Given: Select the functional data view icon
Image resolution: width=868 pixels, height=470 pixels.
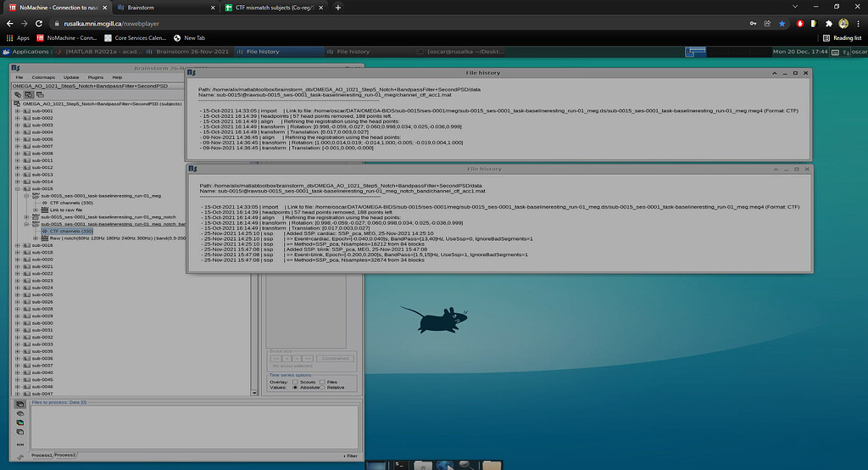Looking at the screenshot, I should point(28,94).
